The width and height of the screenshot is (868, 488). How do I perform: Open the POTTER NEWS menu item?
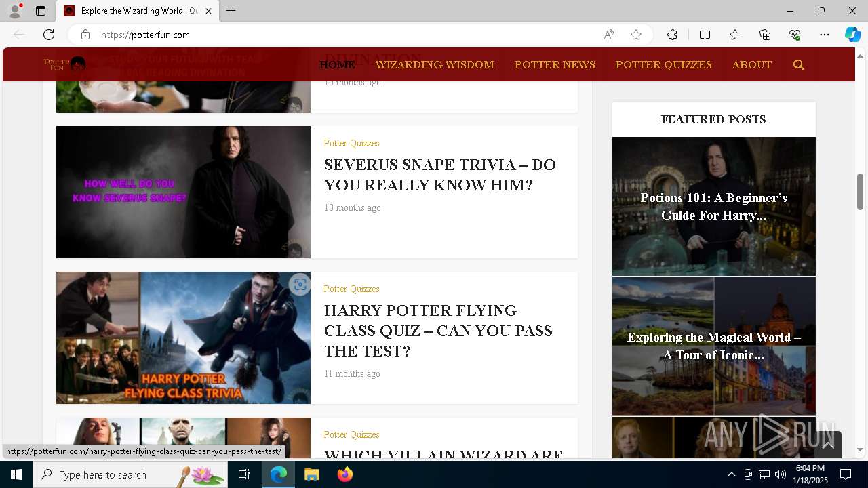555,65
